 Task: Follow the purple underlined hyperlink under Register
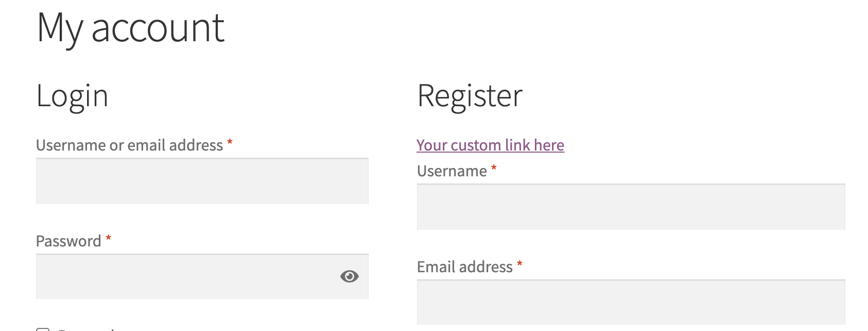click(490, 145)
